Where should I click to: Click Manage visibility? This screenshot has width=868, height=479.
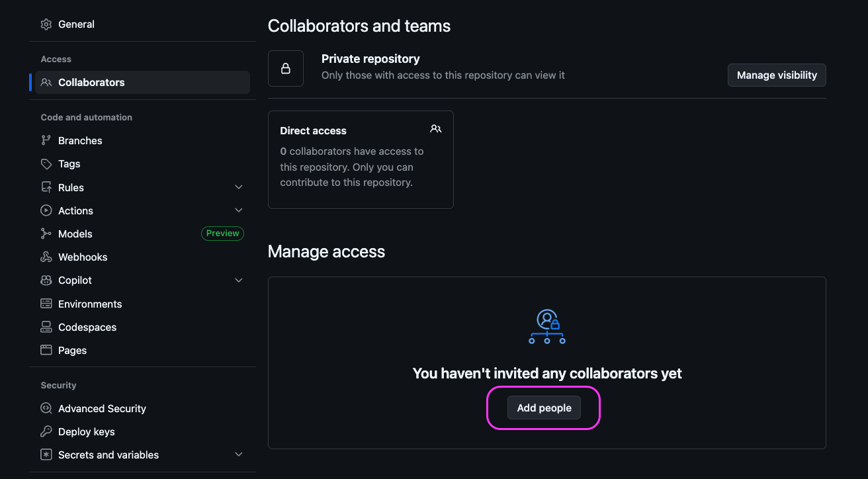[x=776, y=75]
